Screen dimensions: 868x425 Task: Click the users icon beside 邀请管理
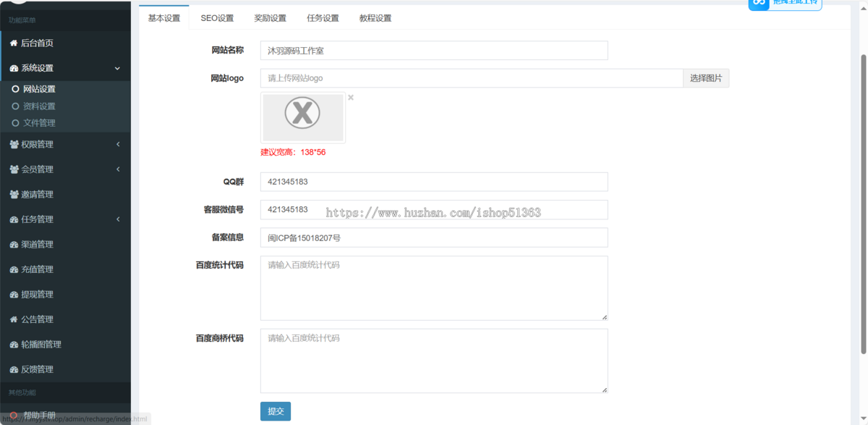14,194
